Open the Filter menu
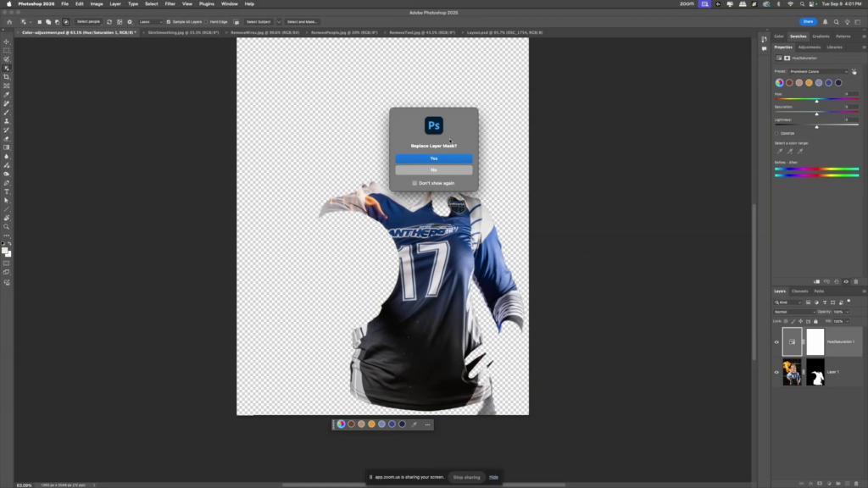This screenshot has height=488, width=868. [x=170, y=3]
